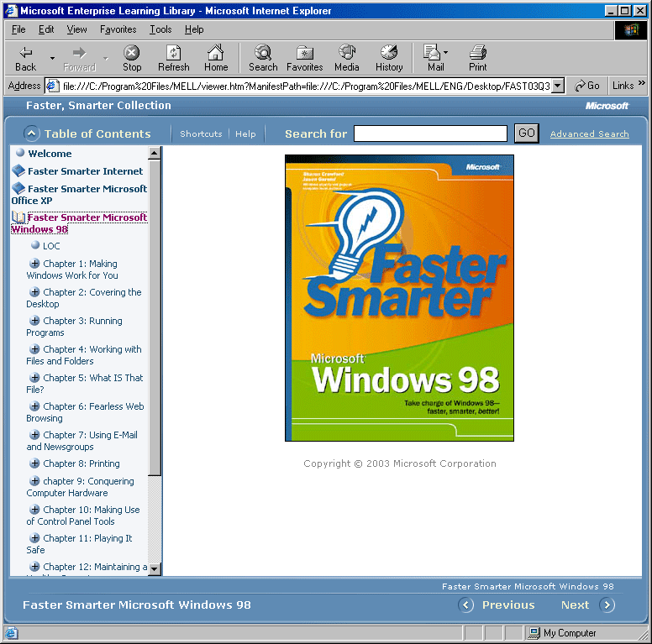
Task: Click the IE icon in the title bar
Action: click(11, 10)
